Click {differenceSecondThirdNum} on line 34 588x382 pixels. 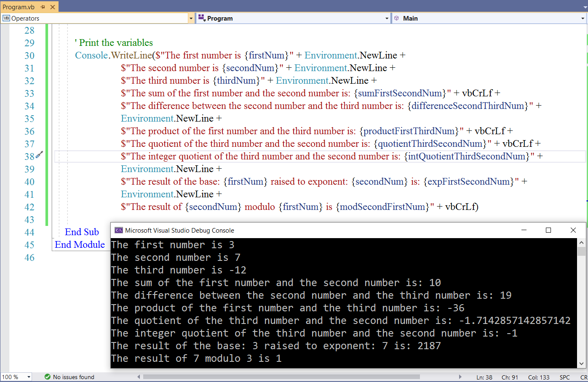(468, 106)
